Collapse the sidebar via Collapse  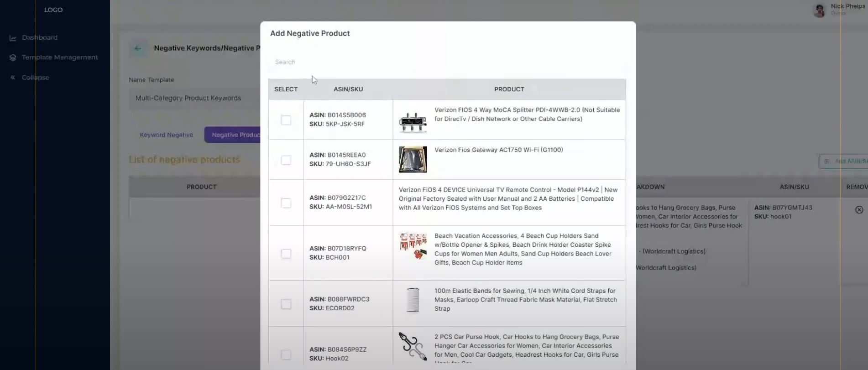tap(35, 77)
